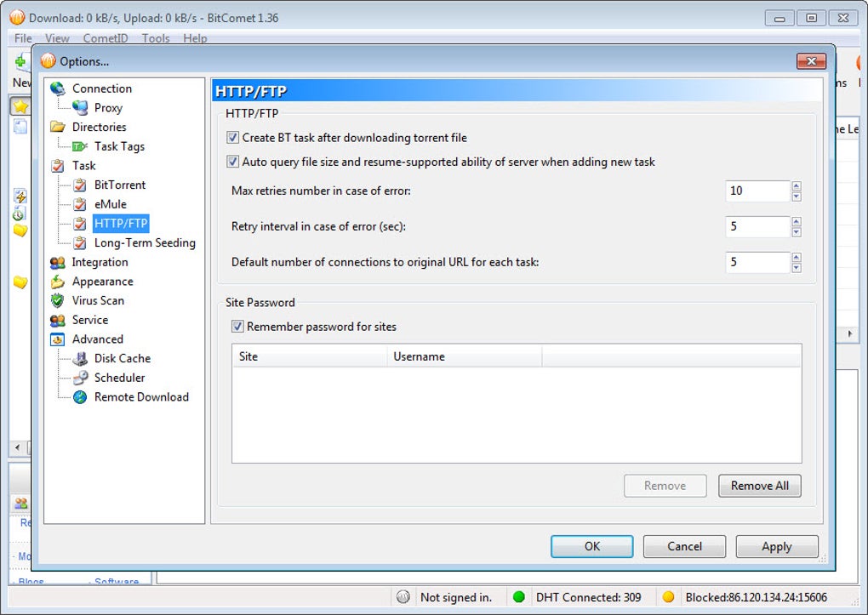Click the Apply button
Image resolution: width=868 pixels, height=615 pixels.
tap(777, 546)
